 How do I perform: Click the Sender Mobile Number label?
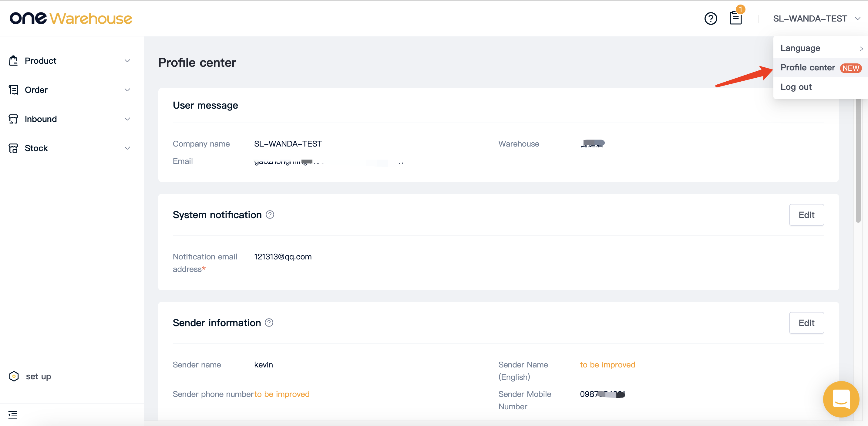(525, 401)
